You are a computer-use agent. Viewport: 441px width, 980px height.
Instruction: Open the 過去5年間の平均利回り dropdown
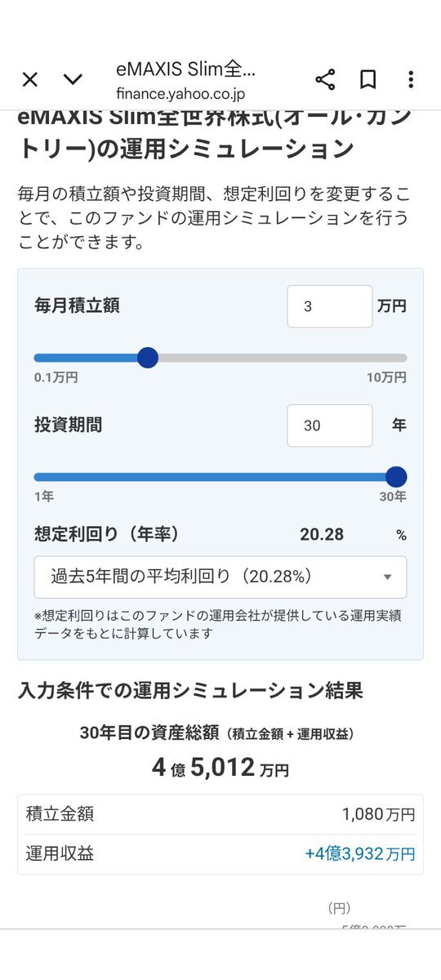[220, 577]
